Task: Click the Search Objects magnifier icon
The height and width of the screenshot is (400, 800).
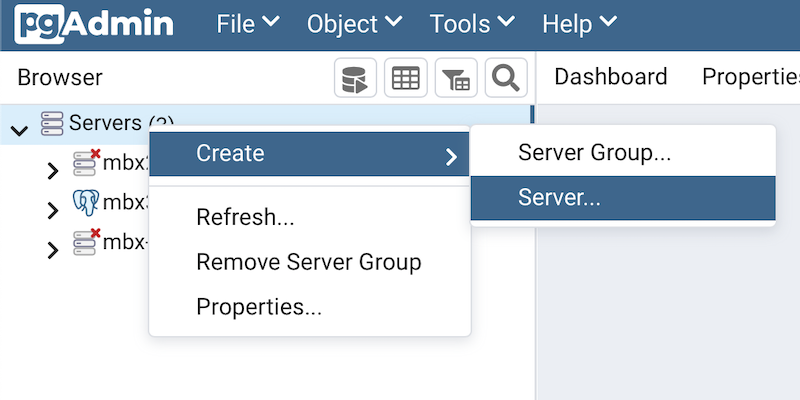Action: tap(506, 78)
